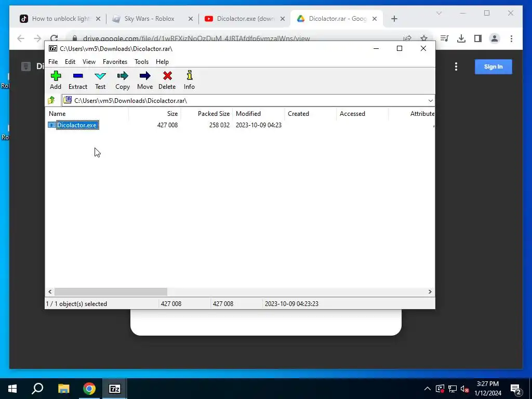Expand the 7-Zip address path dropdown
532x399 pixels.
(x=431, y=100)
